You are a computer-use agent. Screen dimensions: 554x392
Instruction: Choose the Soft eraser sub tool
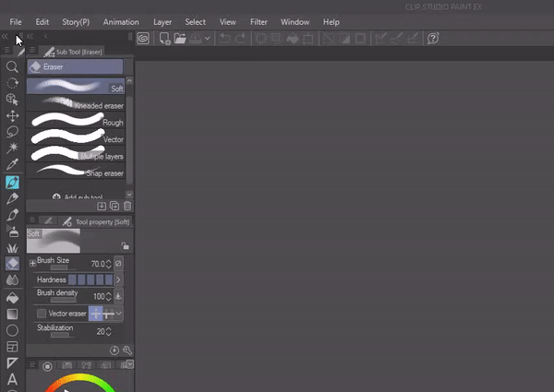[x=76, y=86]
